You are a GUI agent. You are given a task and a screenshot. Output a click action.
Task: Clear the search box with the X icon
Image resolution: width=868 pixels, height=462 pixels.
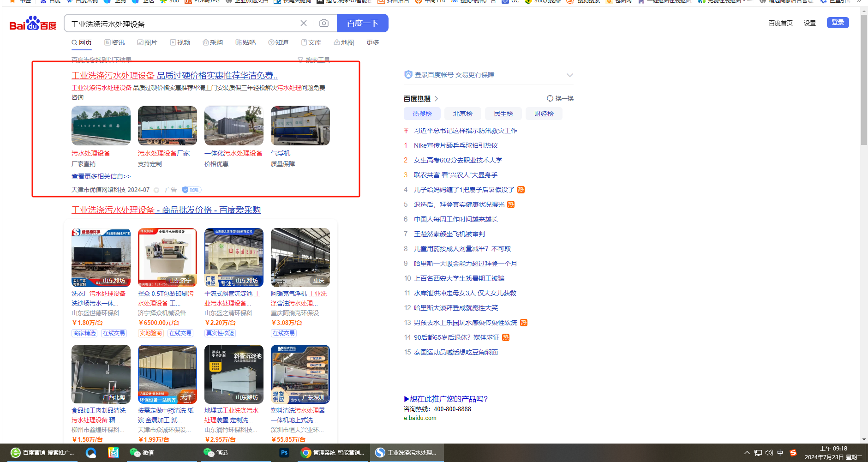click(x=304, y=23)
